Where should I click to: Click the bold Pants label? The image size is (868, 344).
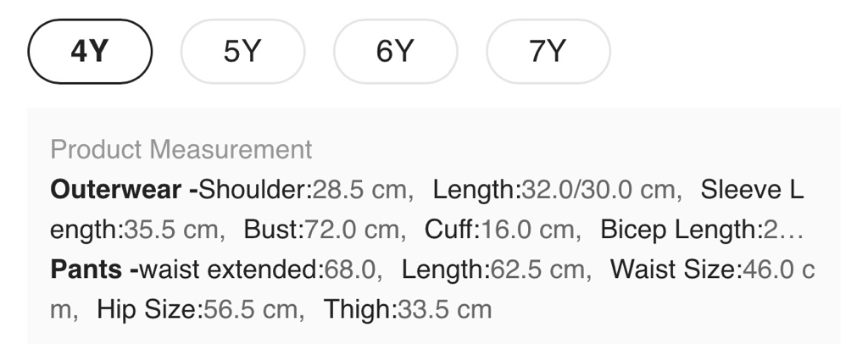pos(87,269)
